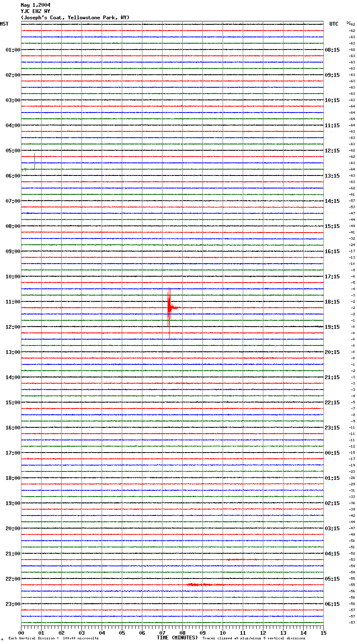Click the location title "Joseph's Coat, Yellowstone Park, WY"
The width and height of the screenshot is (357, 644).
(75, 18)
